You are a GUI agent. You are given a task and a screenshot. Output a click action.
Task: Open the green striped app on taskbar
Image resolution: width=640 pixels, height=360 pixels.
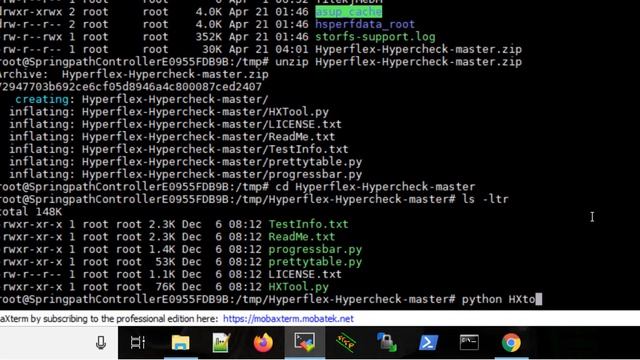click(345, 342)
